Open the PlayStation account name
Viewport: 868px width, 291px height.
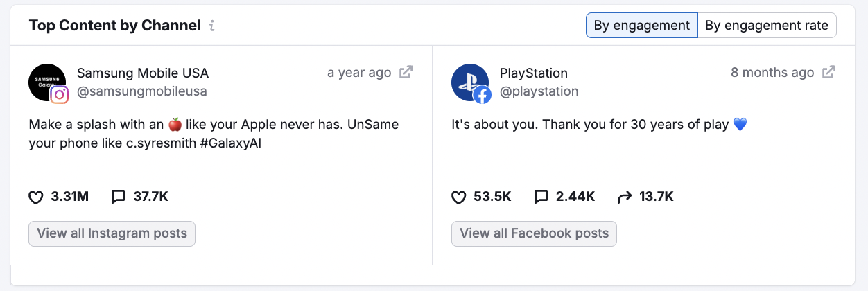pos(534,73)
